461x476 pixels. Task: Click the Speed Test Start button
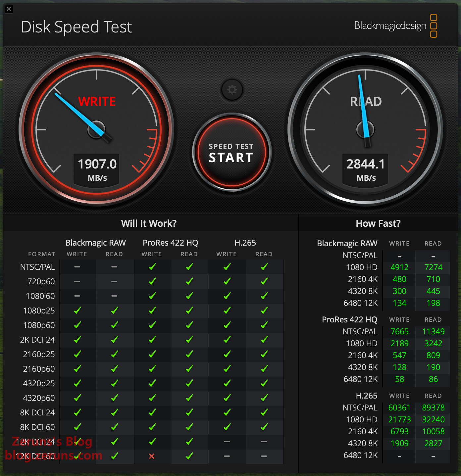pyautogui.click(x=231, y=153)
